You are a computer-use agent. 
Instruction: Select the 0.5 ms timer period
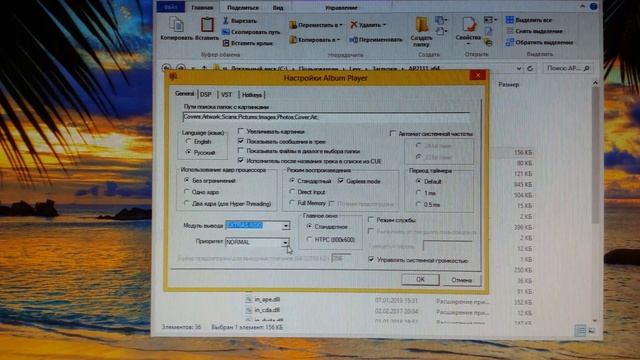[418, 204]
